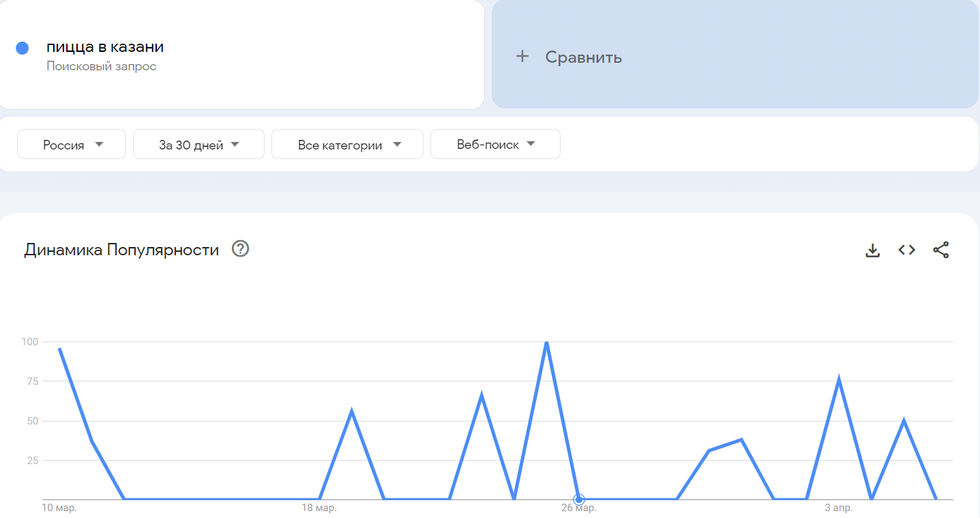
Task: Click the 10 мар. axis label
Action: point(59,508)
